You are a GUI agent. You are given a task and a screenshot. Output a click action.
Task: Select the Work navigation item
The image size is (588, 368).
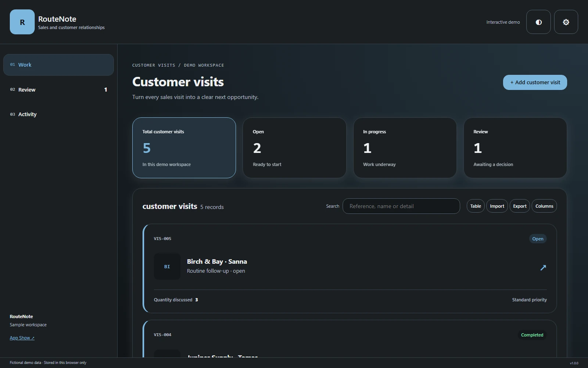[58, 65]
